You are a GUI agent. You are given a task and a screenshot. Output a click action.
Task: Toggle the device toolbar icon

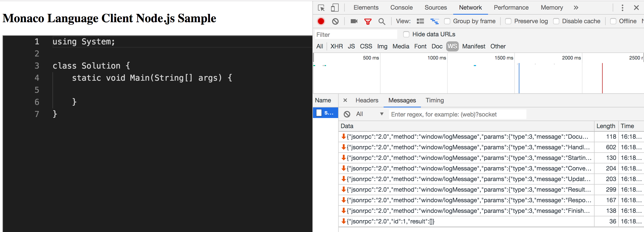(335, 8)
